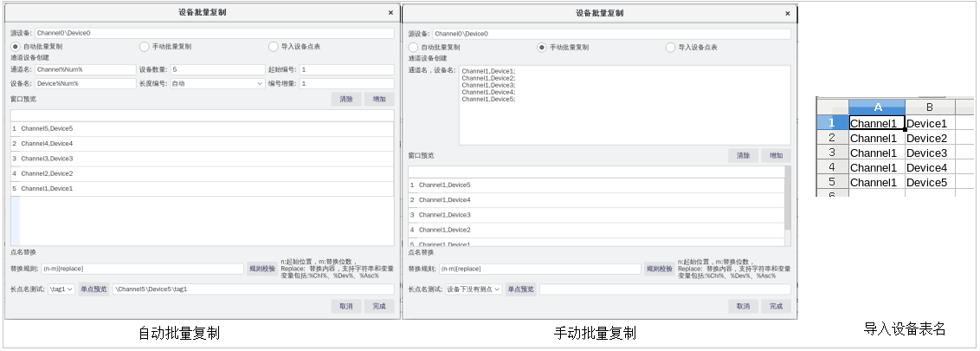Open the 设备下没有测点 dropdown
This screenshot has height=351, width=980.
coord(473,289)
